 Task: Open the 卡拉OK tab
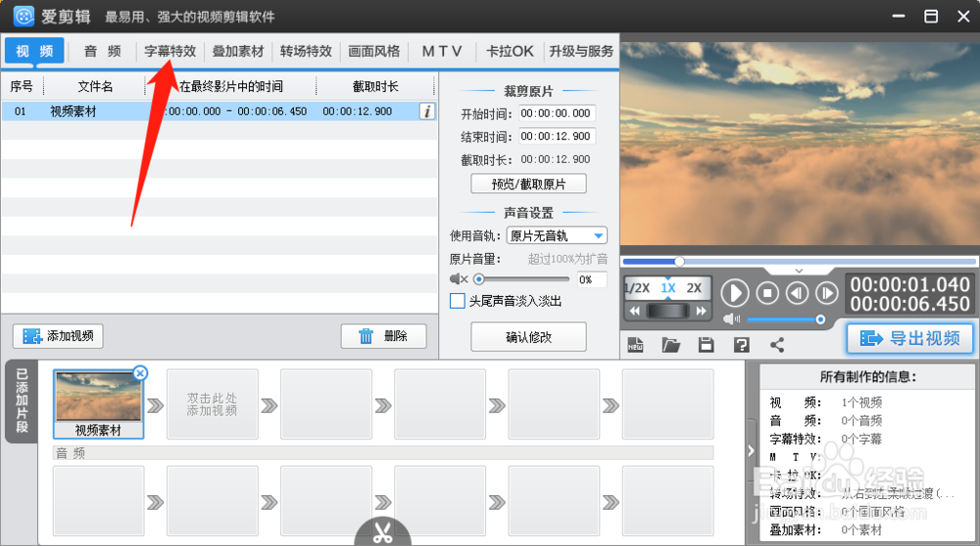tap(510, 51)
